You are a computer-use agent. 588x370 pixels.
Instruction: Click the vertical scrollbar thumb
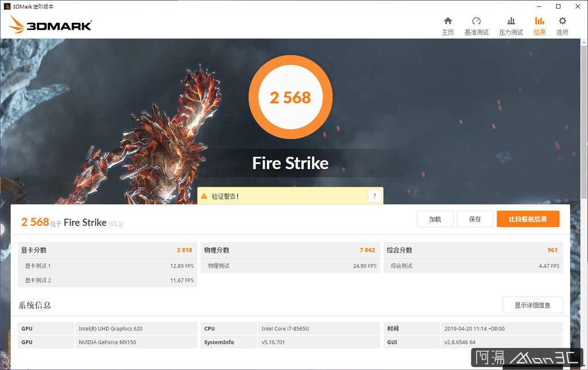pyautogui.click(x=584, y=123)
